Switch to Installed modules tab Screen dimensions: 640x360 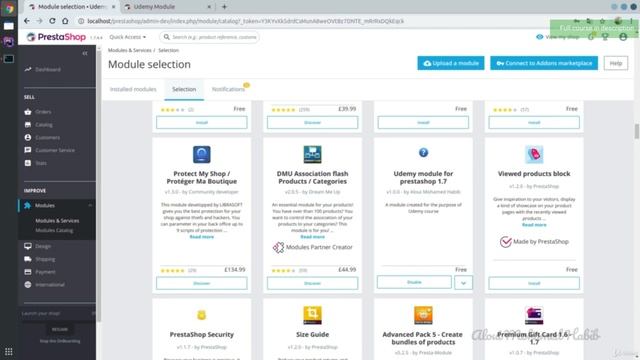point(133,89)
